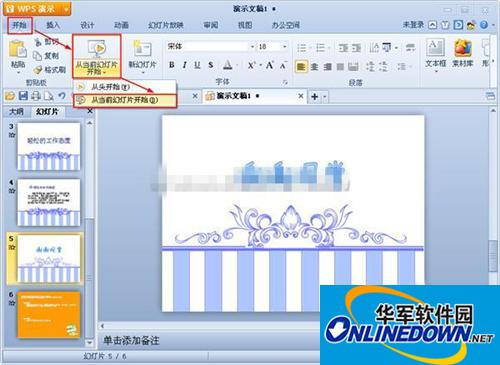The image size is (500, 365).
Task: Toggle distributed alignment button
Action: (x=353, y=67)
